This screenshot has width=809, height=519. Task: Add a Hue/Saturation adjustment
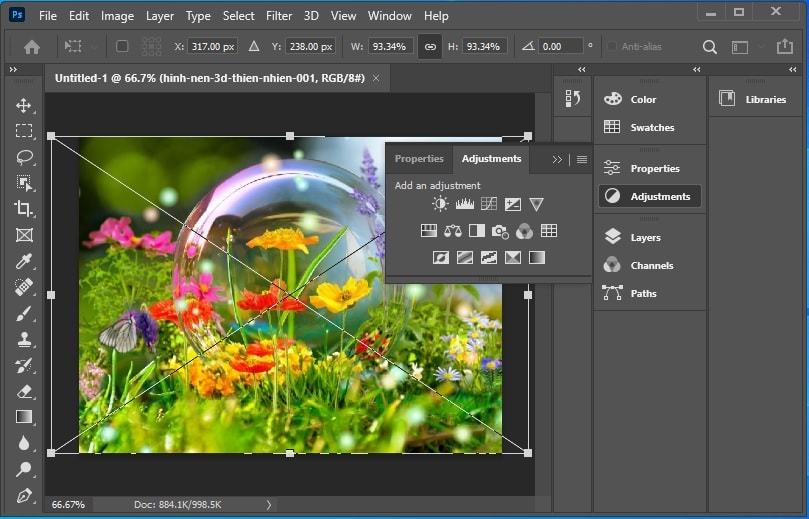428,231
